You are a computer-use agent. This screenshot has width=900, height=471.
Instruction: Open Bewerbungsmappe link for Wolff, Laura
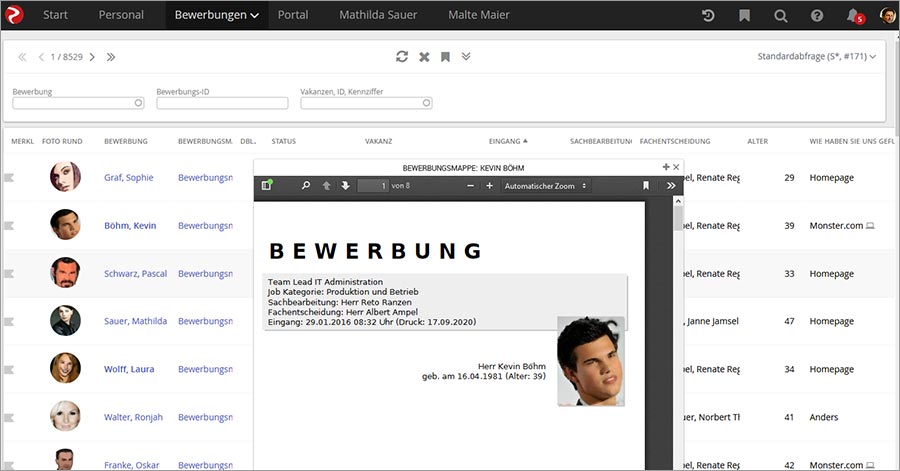[x=205, y=369]
